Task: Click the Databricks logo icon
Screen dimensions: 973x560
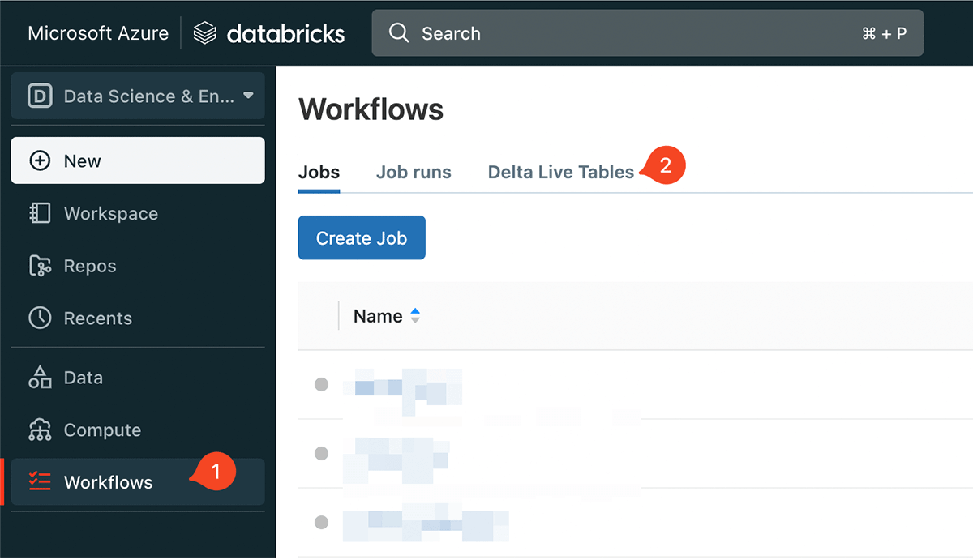Action: point(205,33)
